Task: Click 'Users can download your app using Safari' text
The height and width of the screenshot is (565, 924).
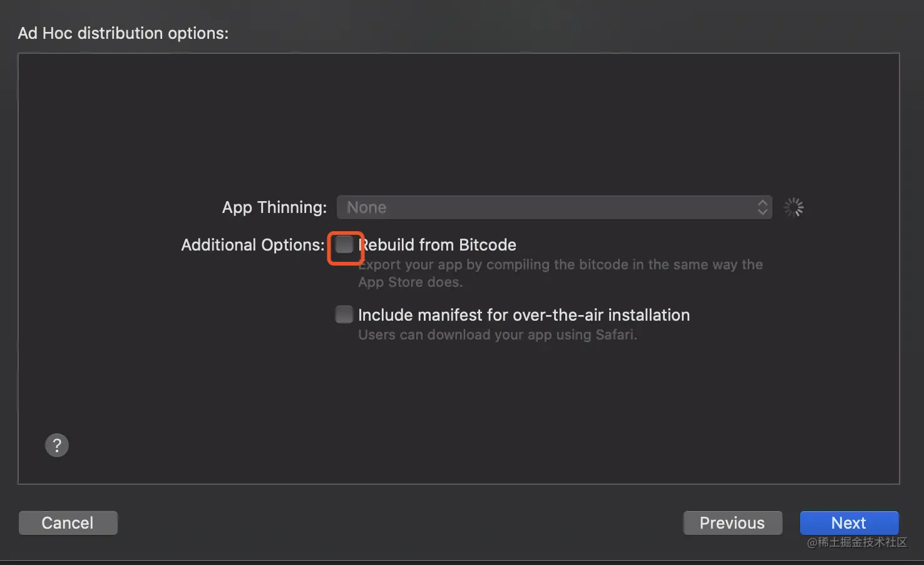Action: tap(498, 334)
